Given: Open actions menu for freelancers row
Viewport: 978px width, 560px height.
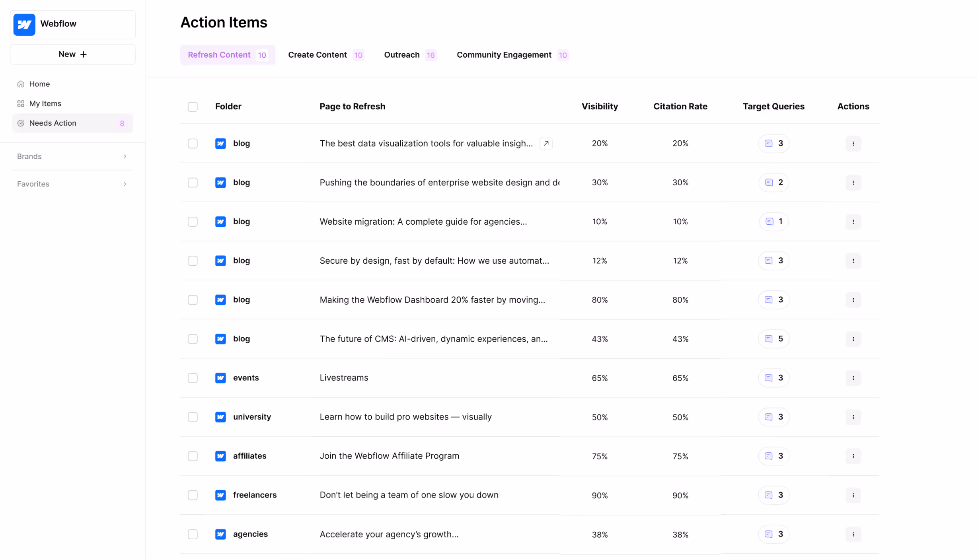Looking at the screenshot, I should click(x=853, y=495).
